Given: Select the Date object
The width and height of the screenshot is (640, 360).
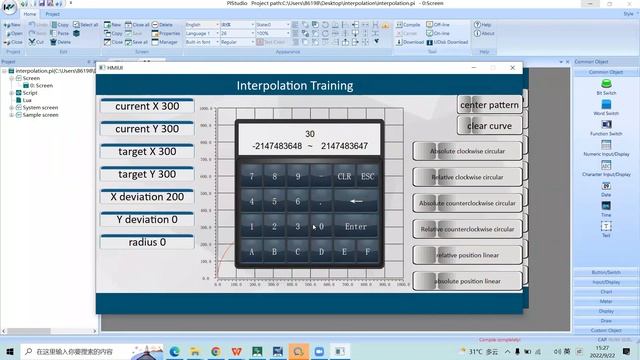Looking at the screenshot, I should [x=606, y=189].
